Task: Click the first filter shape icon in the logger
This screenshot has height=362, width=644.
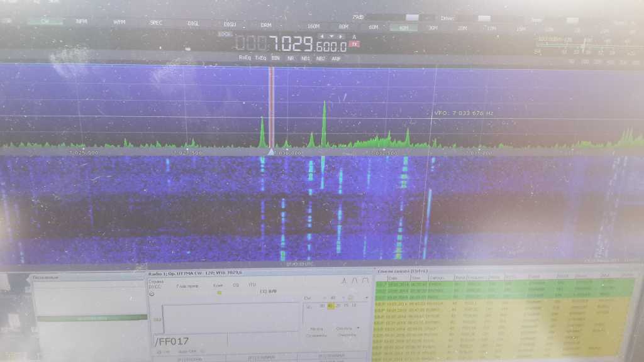Action: click(344, 281)
